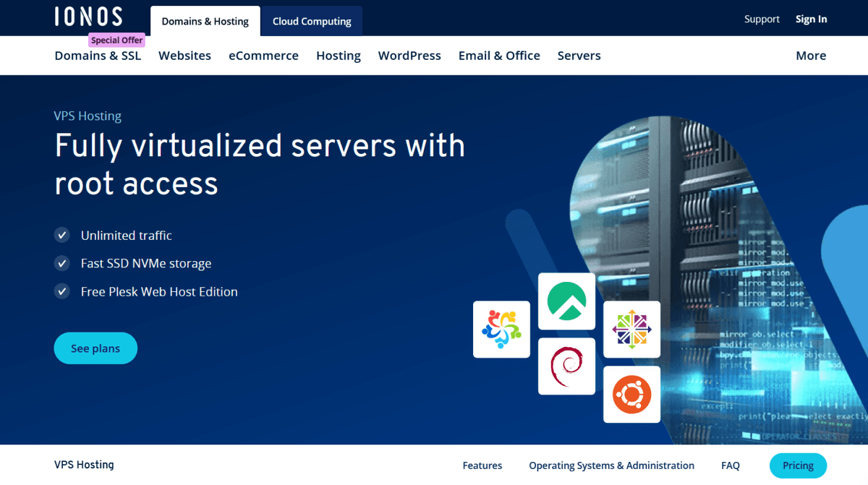868x485 pixels.
Task: Jump to the Features section
Action: (x=482, y=465)
